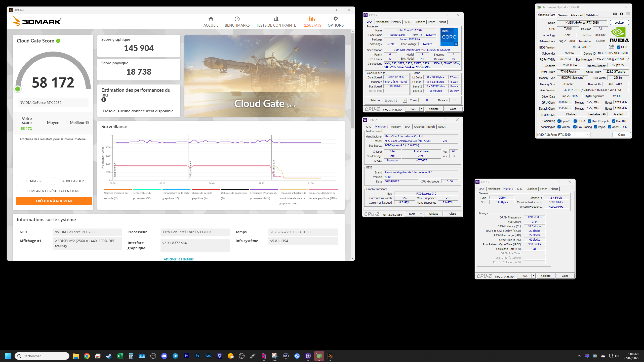This screenshot has height=362, width=644.
Task: Open Photoshop from the taskbar
Action: pos(197,356)
